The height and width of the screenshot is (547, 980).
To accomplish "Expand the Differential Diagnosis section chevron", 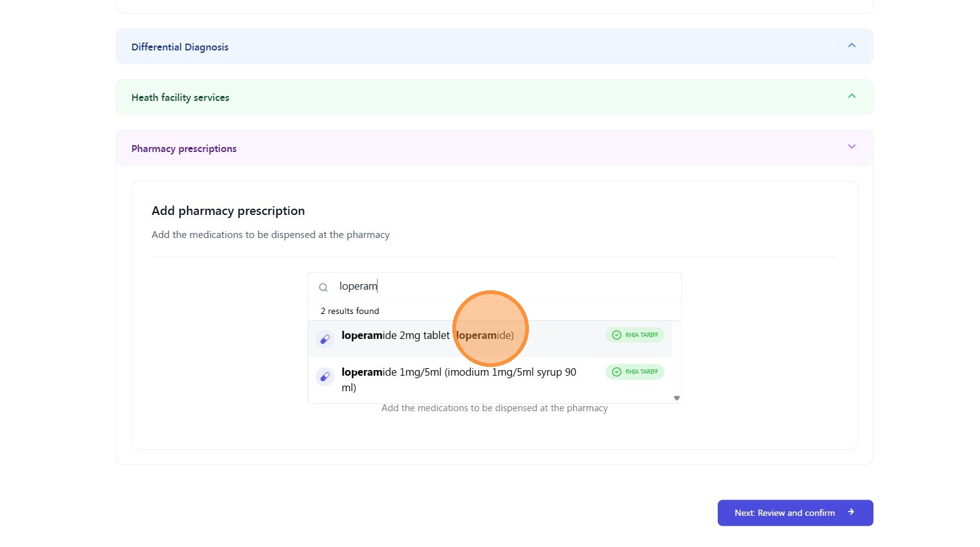I will click(852, 45).
